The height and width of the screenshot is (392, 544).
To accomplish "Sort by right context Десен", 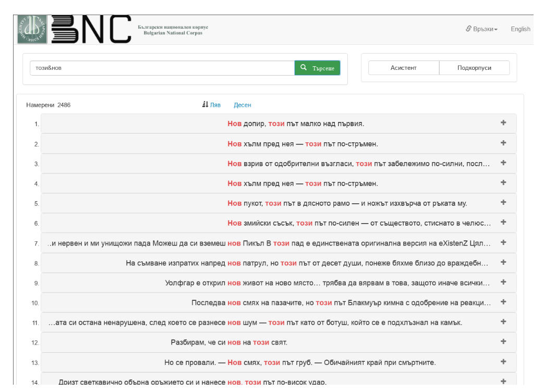I will tap(242, 105).
